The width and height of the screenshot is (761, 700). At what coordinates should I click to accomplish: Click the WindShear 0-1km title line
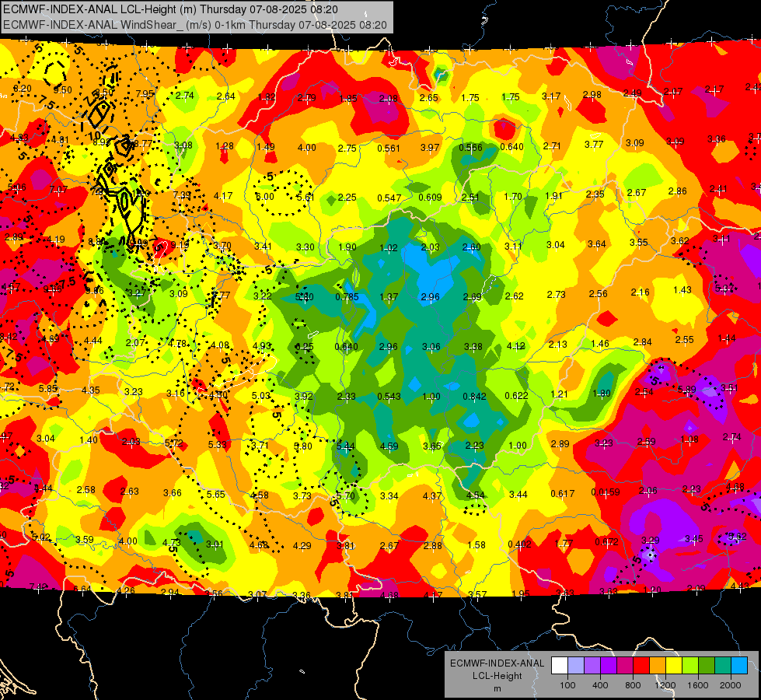click(x=195, y=25)
